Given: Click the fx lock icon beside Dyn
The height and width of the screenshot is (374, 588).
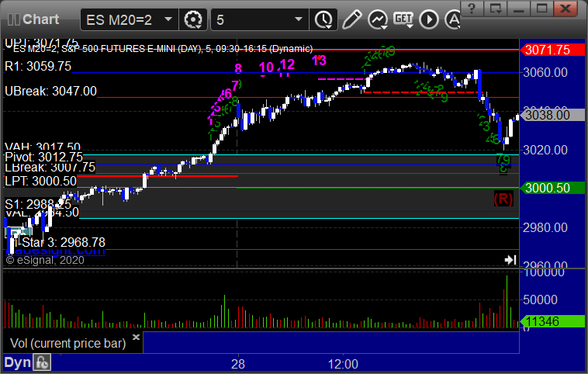Looking at the screenshot, I should [x=42, y=362].
